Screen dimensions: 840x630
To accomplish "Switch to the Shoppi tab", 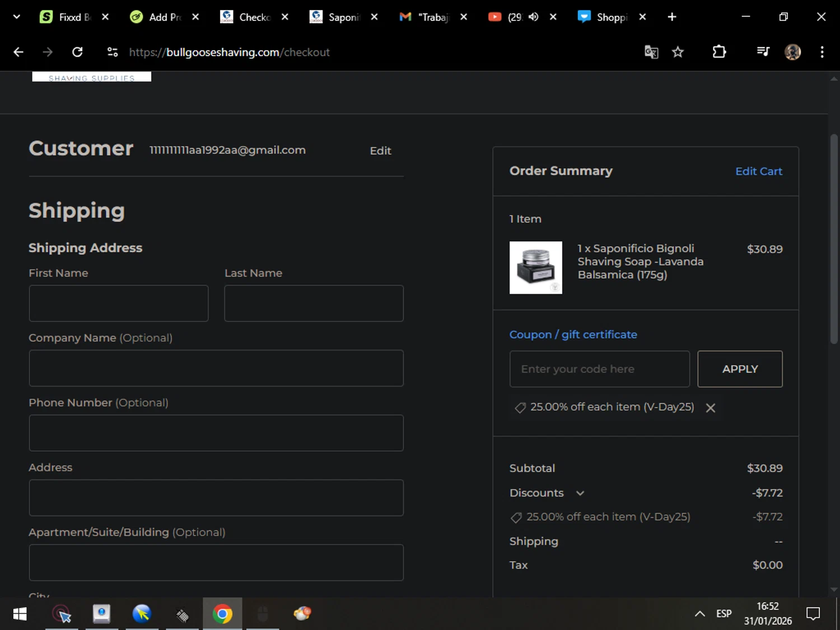I will click(x=605, y=17).
